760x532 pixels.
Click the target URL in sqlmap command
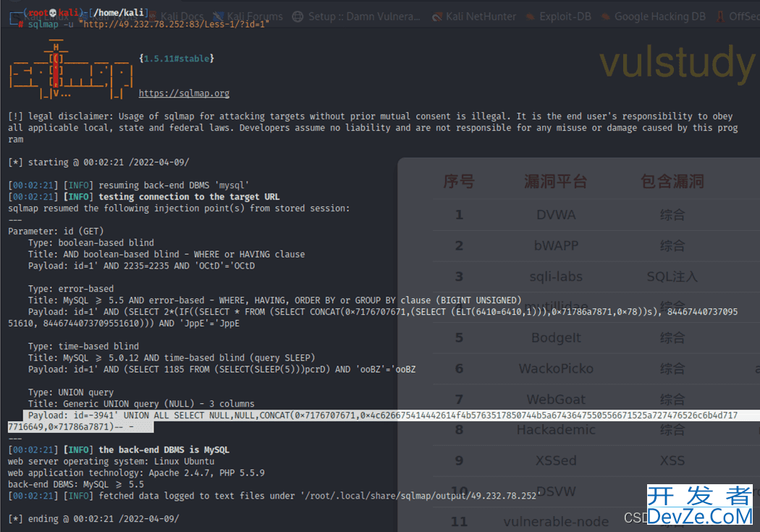pos(174,24)
